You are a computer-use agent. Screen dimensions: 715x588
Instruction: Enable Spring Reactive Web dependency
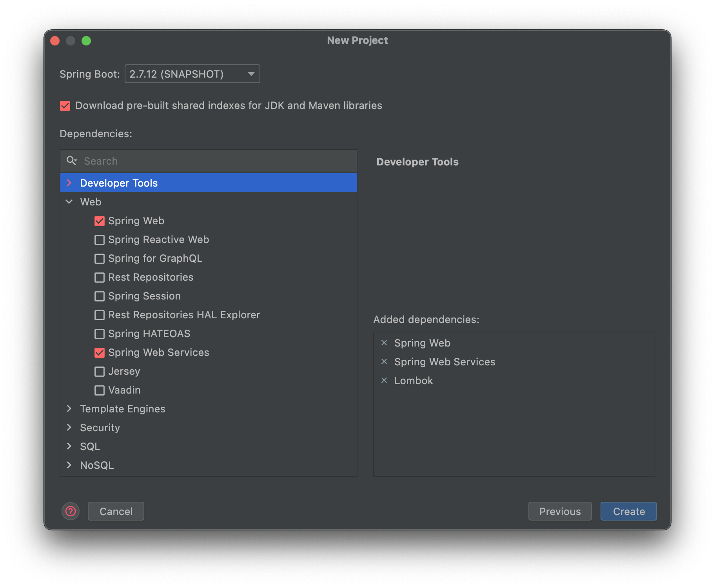pos(100,240)
